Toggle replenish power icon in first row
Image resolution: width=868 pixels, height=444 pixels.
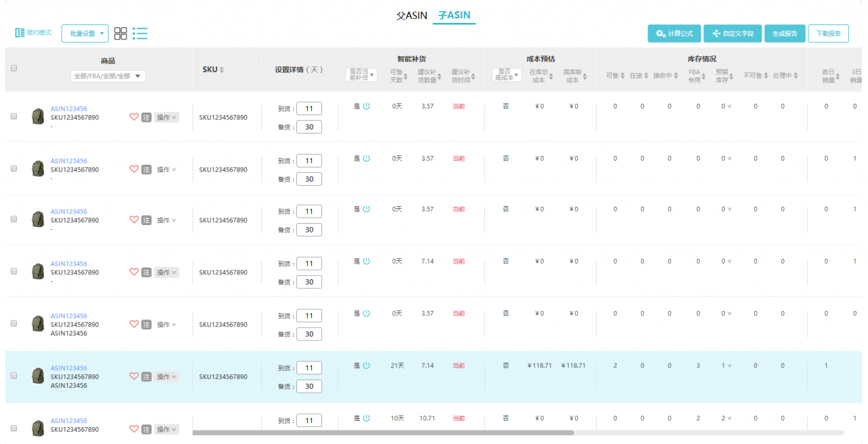[366, 106]
